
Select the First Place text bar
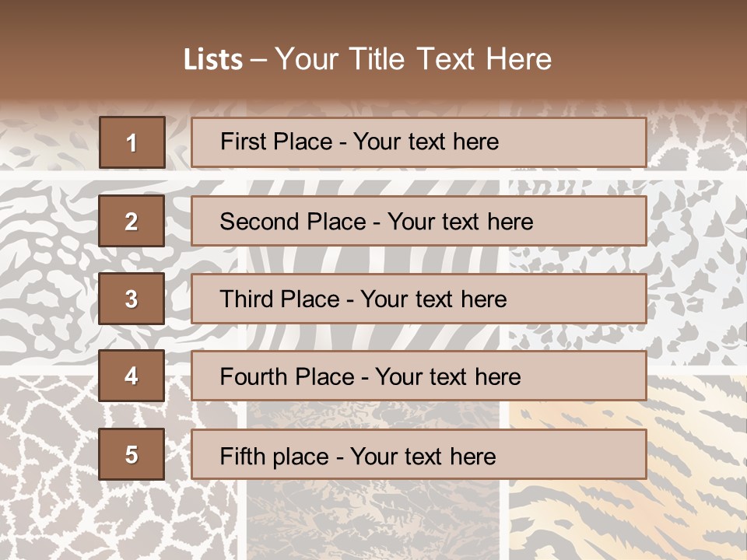[x=419, y=142]
